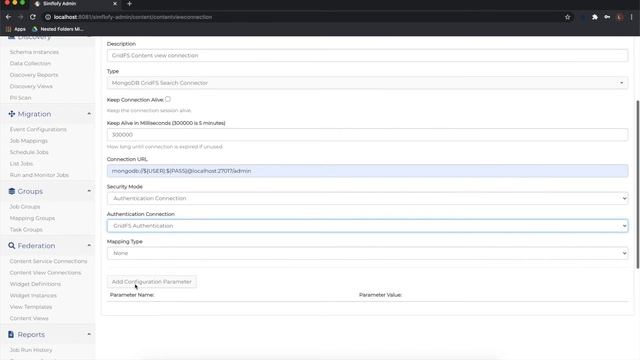Open Data Collection page

tap(30, 63)
